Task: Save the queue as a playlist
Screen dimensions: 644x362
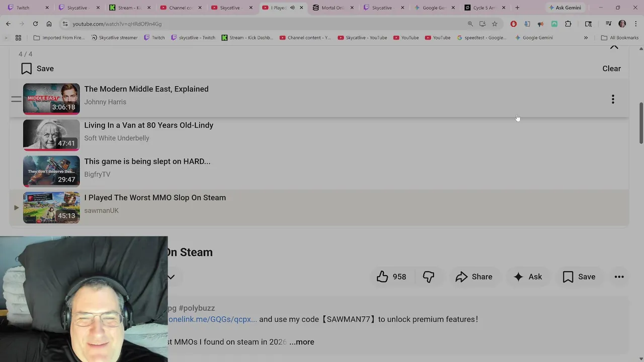Action: pyautogui.click(x=37, y=68)
